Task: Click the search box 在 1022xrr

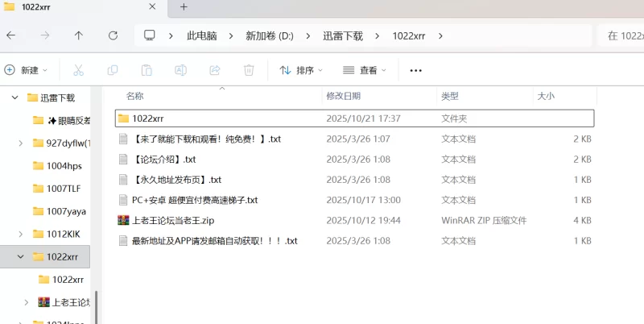Action: pyautogui.click(x=620, y=35)
